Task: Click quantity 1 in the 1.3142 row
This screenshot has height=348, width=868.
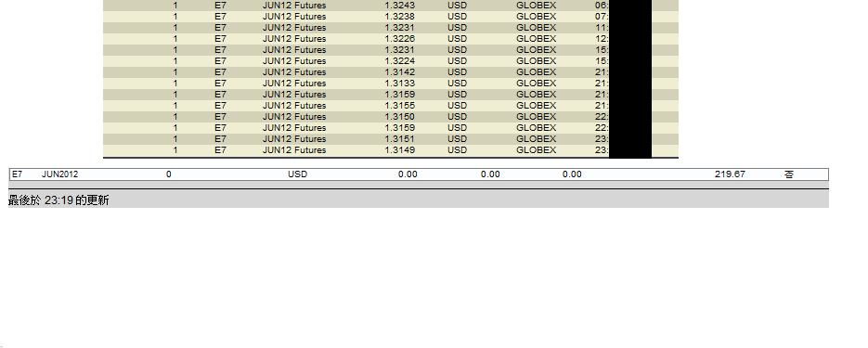Action: click(x=175, y=72)
